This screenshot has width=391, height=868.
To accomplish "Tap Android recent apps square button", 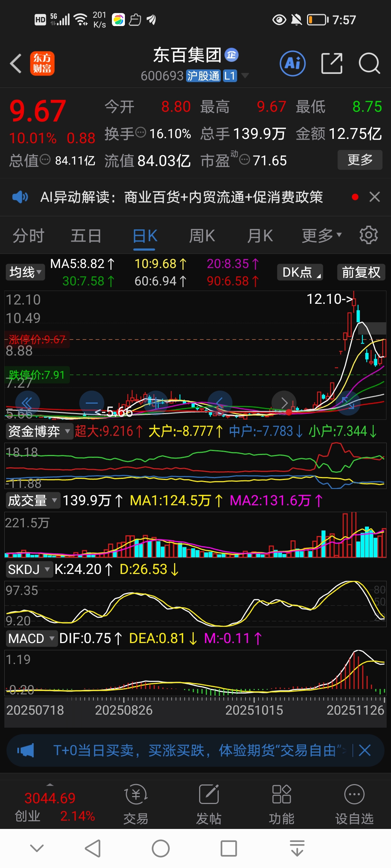I will [228, 848].
